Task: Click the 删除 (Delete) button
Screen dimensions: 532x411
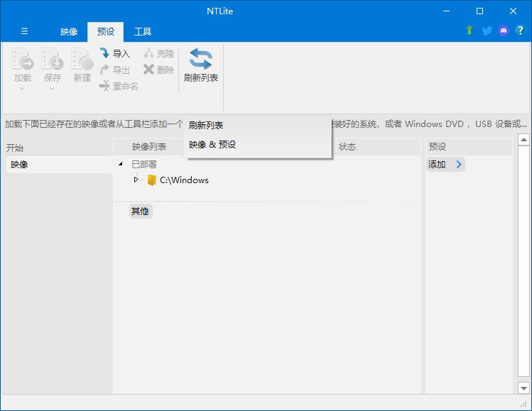Action: coord(159,70)
